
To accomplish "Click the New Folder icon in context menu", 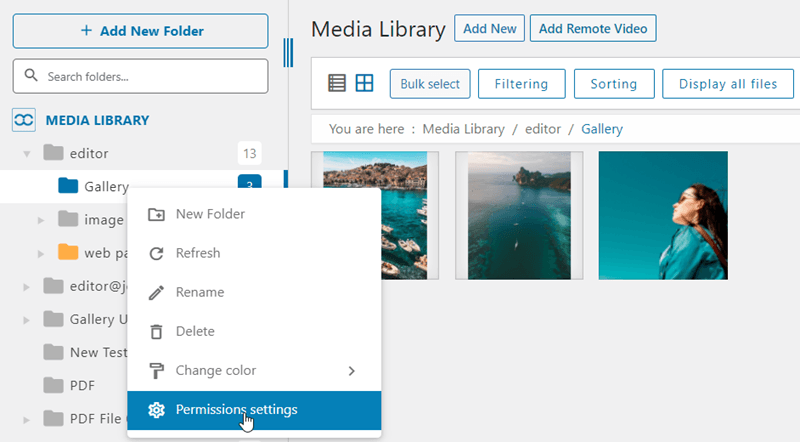I will click(x=156, y=214).
